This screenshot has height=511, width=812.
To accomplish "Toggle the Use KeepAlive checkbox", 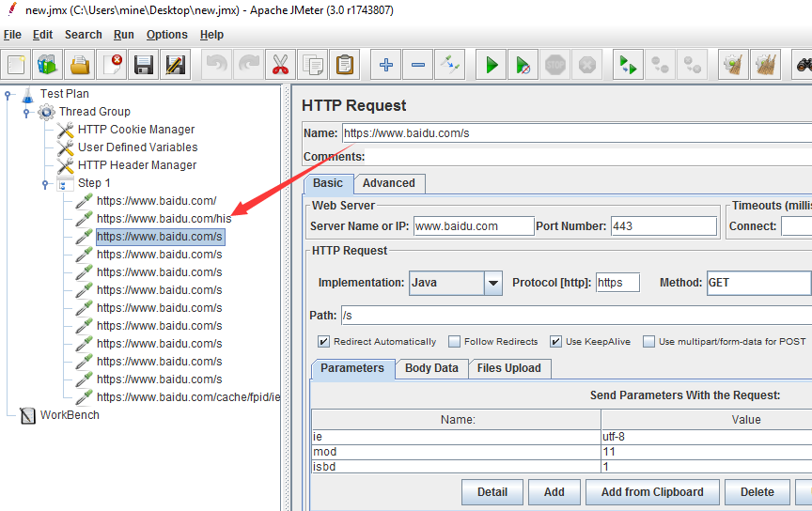I will (x=555, y=341).
